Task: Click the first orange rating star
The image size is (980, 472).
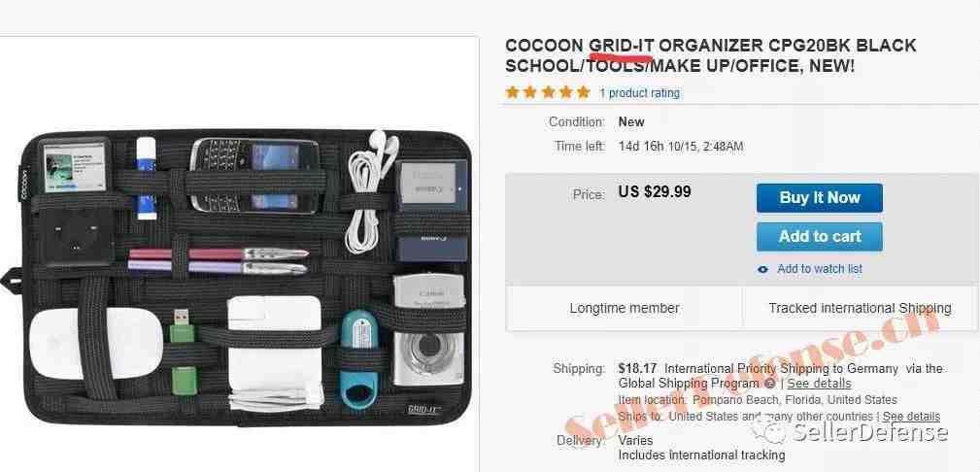Action: click(x=513, y=92)
